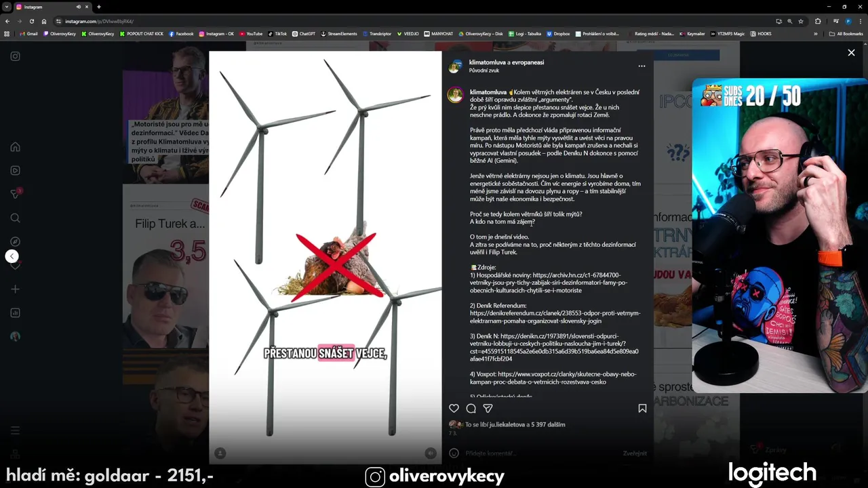Open the ChatGPT bookmark
Screen dimensions: 868x488
(304, 33)
